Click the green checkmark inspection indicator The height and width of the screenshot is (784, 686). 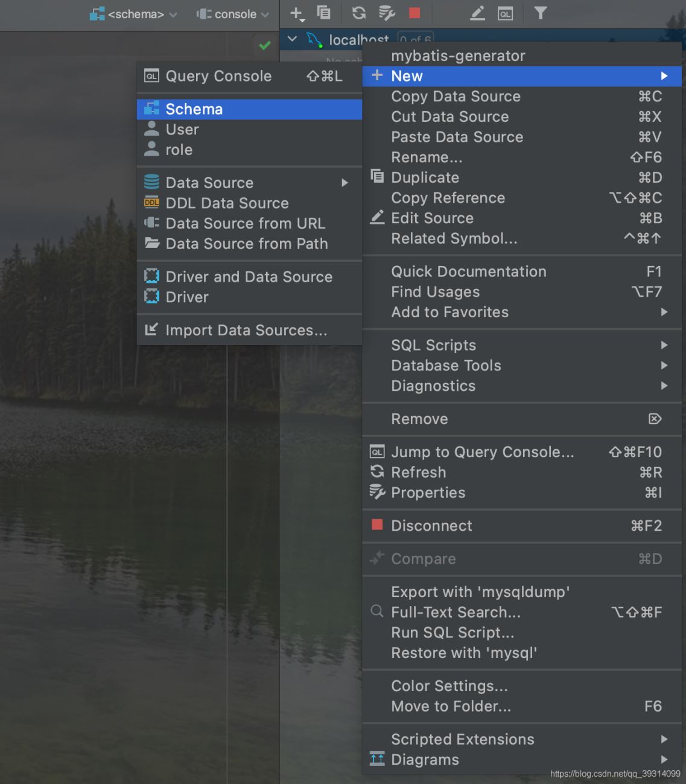(265, 45)
